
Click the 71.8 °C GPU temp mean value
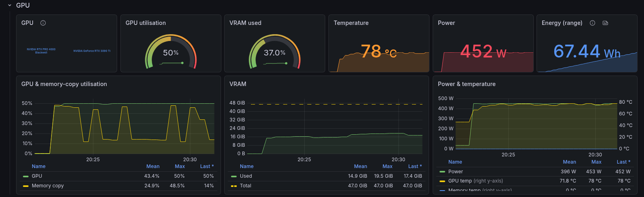tap(568, 181)
